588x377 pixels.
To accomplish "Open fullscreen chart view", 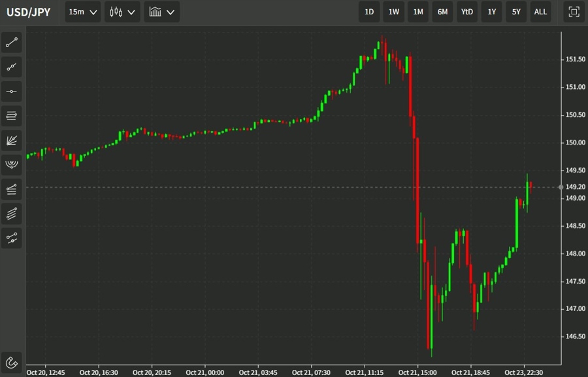I will pos(574,12).
